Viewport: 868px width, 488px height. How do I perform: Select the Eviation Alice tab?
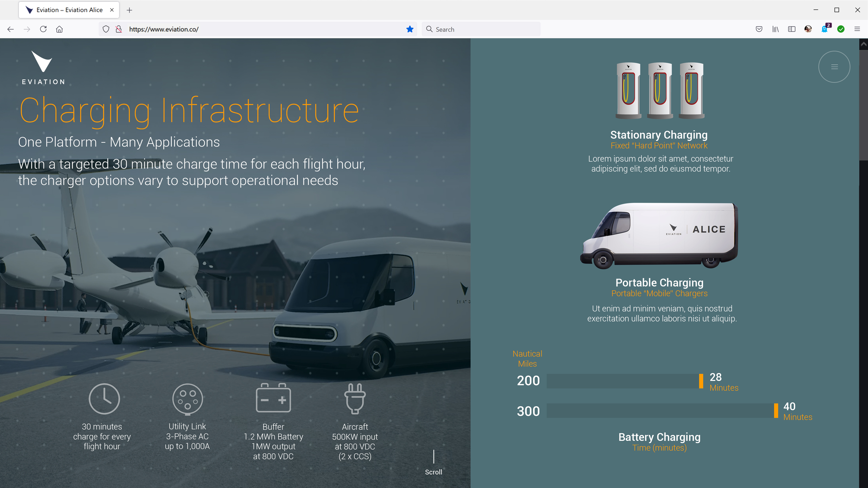click(69, 10)
